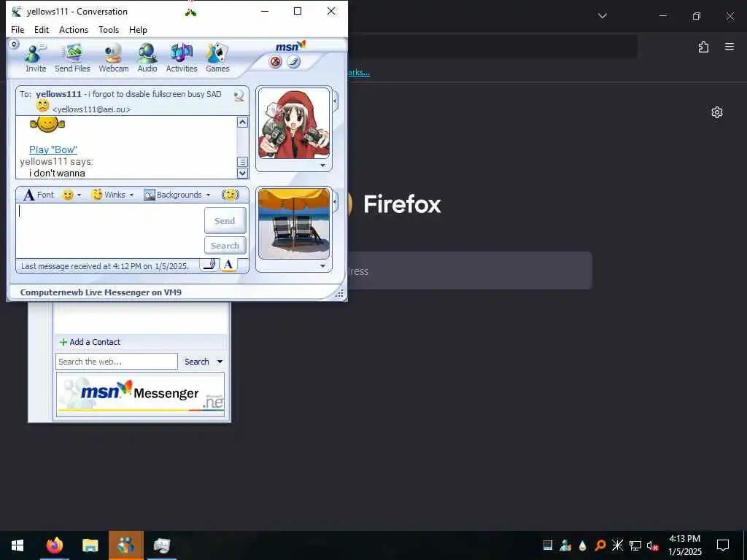Open the Activities list
This screenshot has height=560, width=747.
pyautogui.click(x=182, y=58)
